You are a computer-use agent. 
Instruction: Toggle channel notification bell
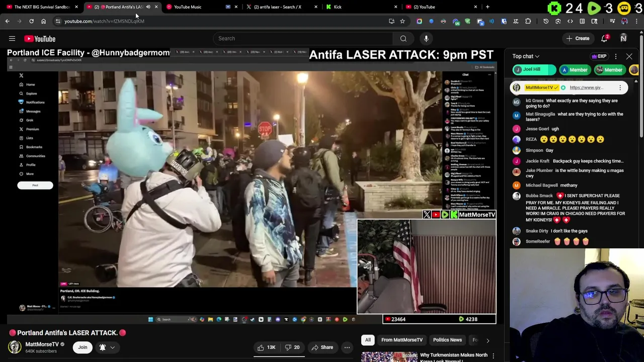tap(103, 347)
